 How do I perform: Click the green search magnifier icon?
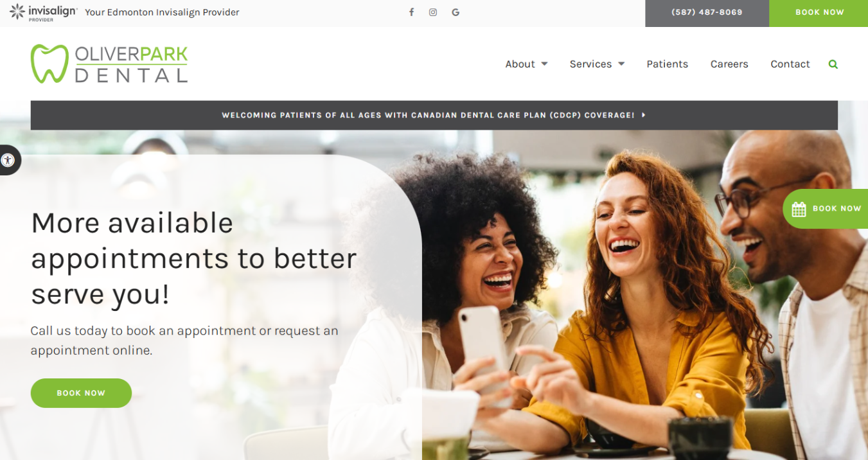(833, 64)
